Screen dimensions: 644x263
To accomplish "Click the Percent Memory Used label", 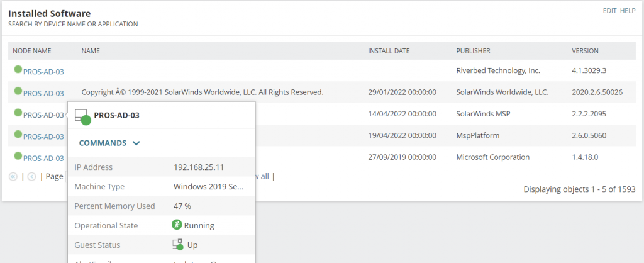I will [x=114, y=206].
